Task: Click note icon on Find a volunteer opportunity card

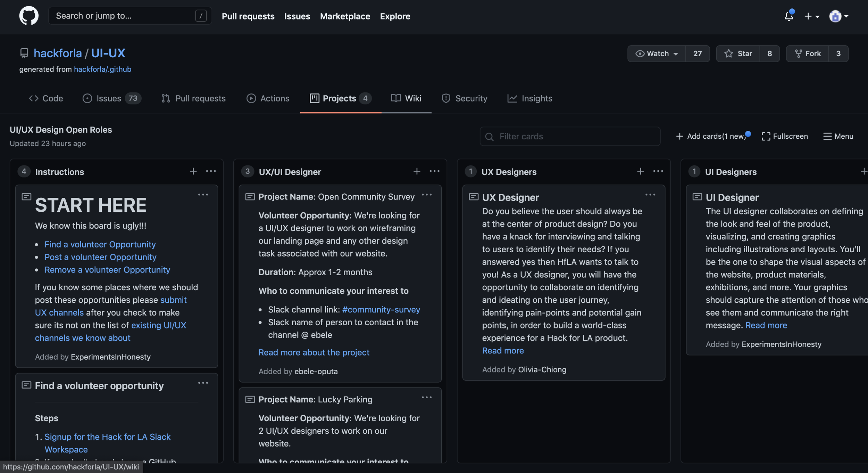Action: tap(26, 385)
